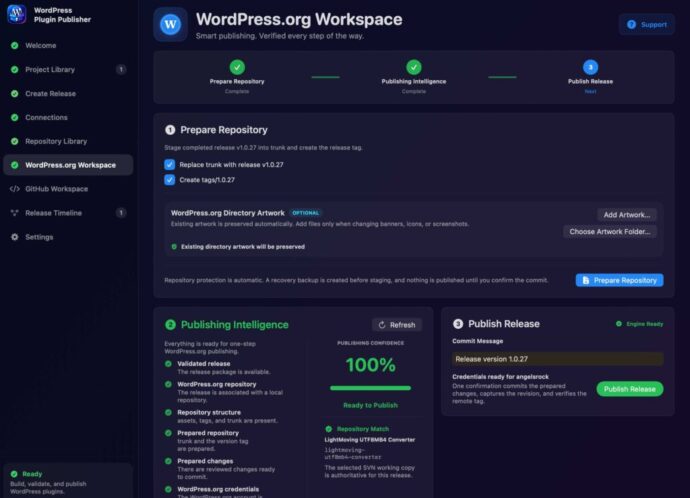Click the green check icon beside Welcome

click(15, 45)
